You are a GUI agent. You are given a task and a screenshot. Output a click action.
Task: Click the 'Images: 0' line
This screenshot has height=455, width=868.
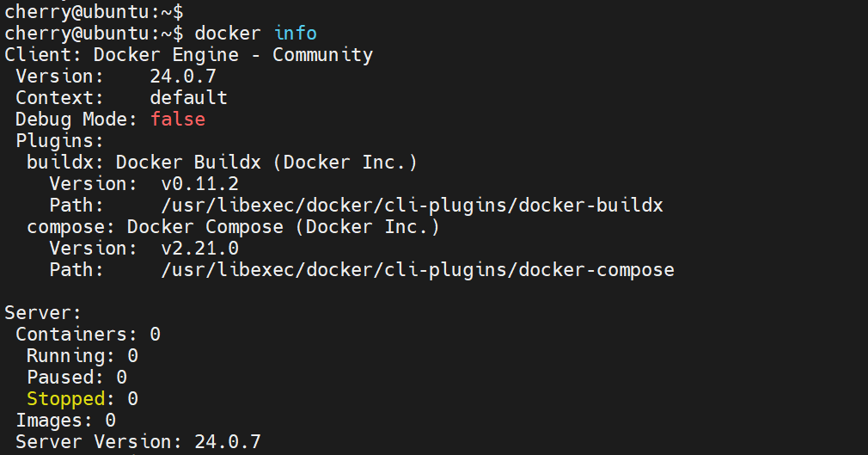pos(65,421)
